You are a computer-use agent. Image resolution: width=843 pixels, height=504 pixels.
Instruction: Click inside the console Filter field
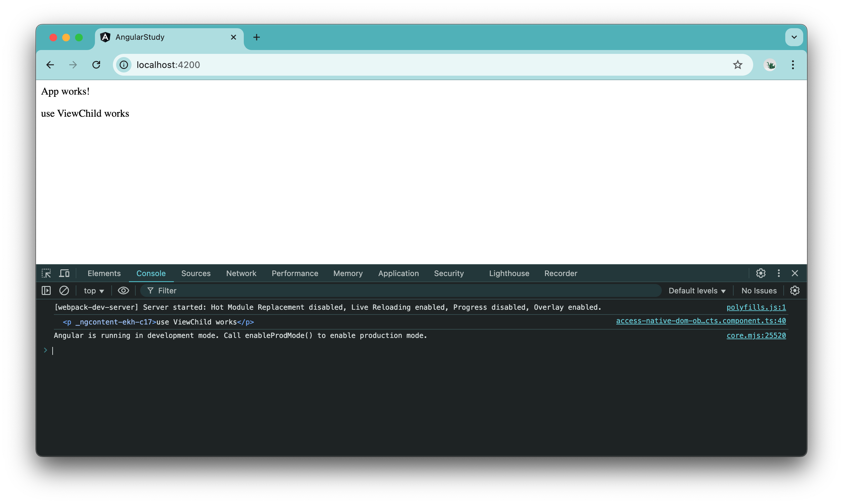[x=238, y=290]
